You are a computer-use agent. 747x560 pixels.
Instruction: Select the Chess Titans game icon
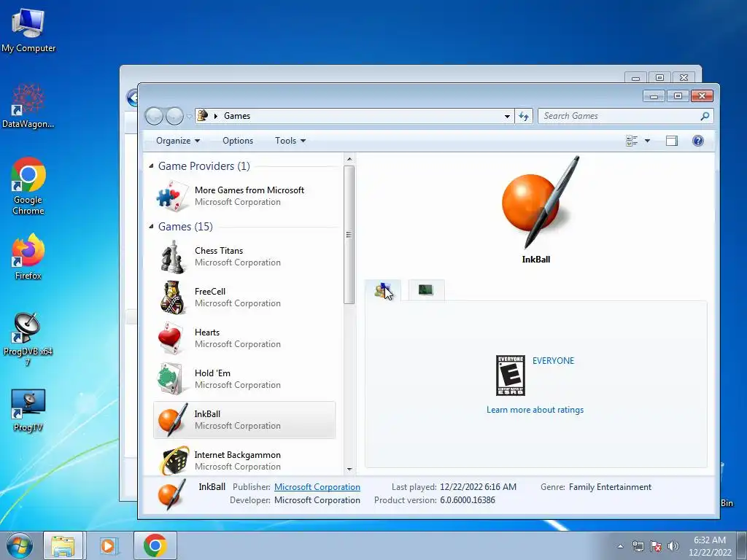click(172, 257)
